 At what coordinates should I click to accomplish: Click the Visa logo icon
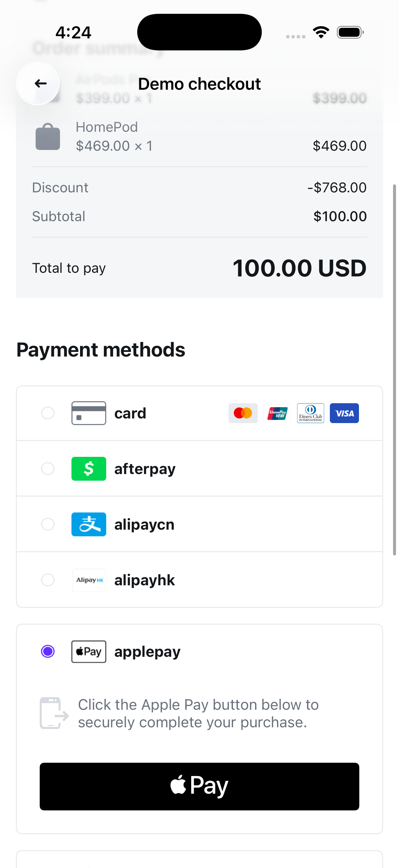(344, 413)
